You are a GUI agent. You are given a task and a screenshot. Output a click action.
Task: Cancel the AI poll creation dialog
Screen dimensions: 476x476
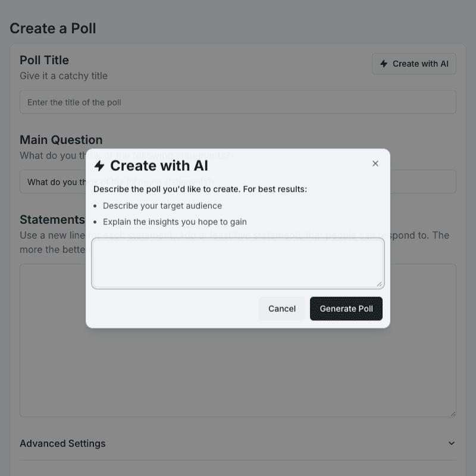[x=281, y=309]
